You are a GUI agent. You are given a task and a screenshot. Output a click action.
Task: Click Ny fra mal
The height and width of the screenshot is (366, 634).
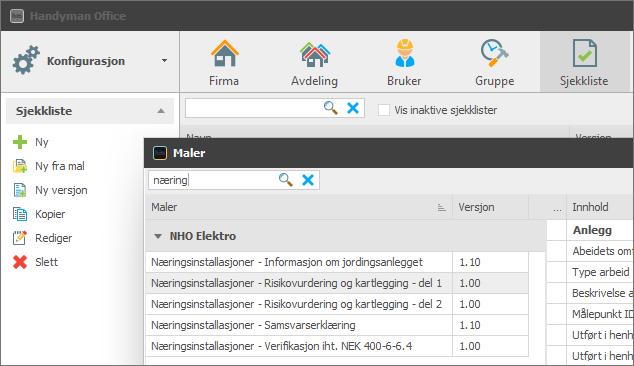tap(60, 166)
